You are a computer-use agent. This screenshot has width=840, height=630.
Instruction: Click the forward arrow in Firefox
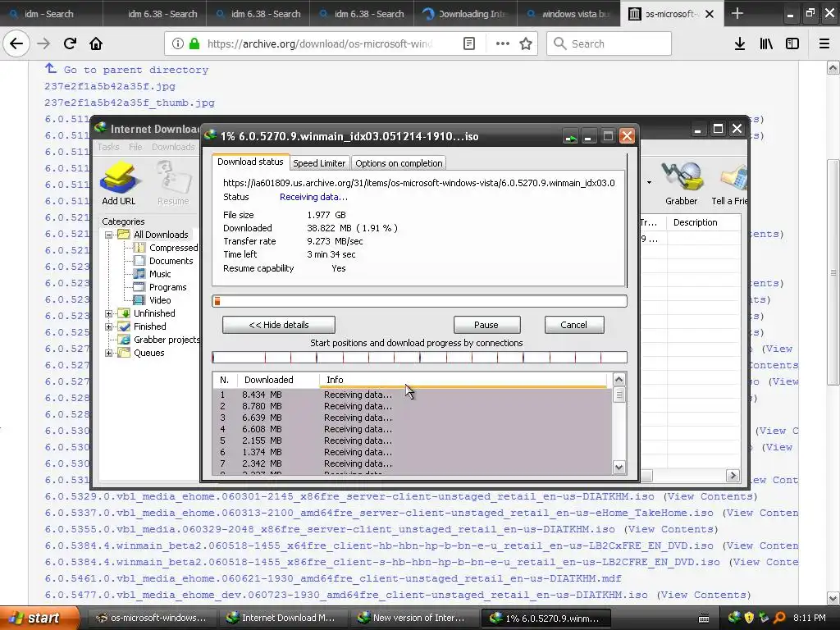pos(43,44)
